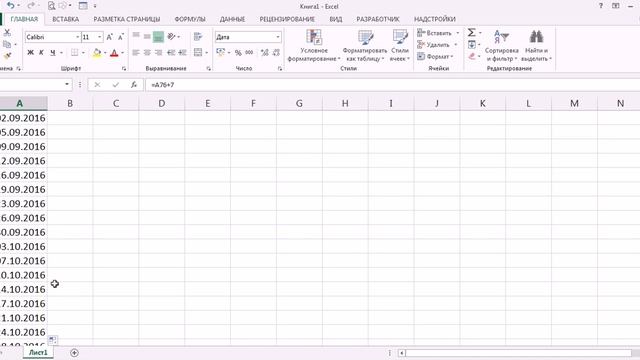This screenshot has height=360, width=640.
Task: Click the Decrease Font Size icon
Action: click(120, 37)
